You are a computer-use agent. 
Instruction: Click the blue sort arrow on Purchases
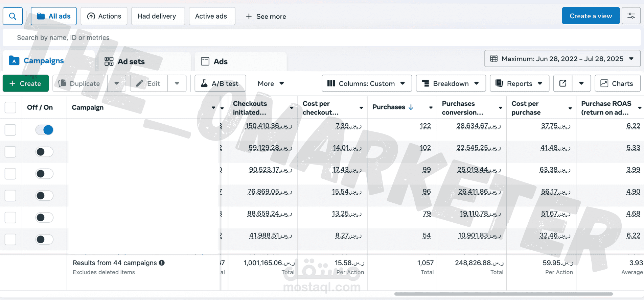pos(411,107)
